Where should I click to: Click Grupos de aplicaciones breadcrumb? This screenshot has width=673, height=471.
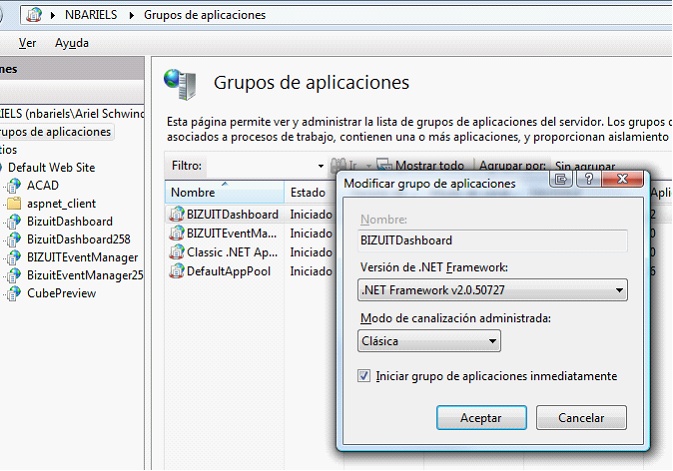[x=205, y=15]
